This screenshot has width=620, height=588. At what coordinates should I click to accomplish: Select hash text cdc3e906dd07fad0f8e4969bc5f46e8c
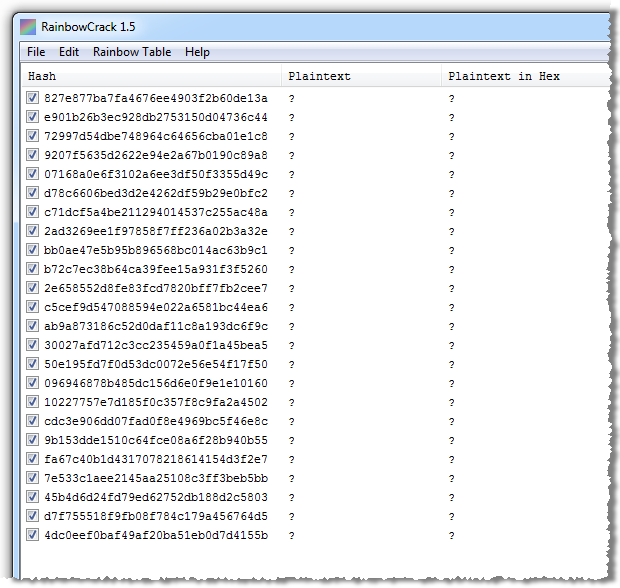[x=156, y=421]
